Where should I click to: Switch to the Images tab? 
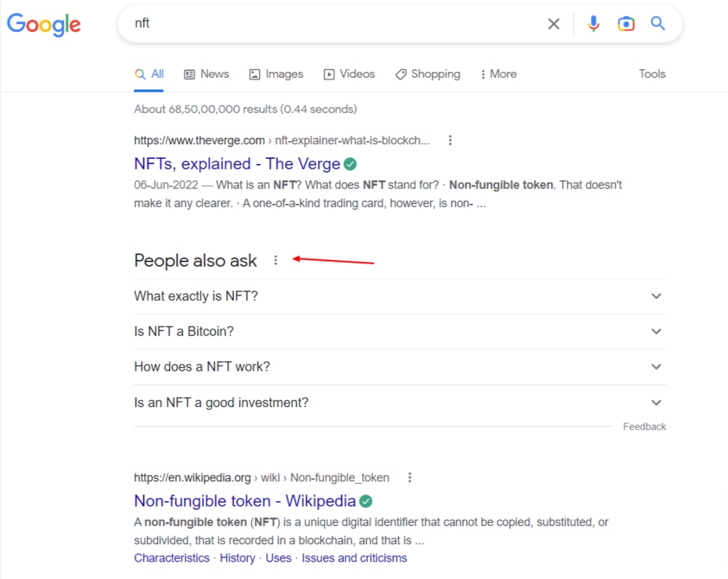[276, 74]
